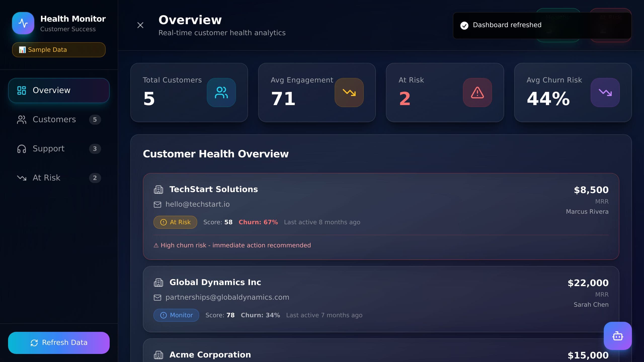Open the Overview navigation item
The height and width of the screenshot is (362, 644).
coord(59,90)
